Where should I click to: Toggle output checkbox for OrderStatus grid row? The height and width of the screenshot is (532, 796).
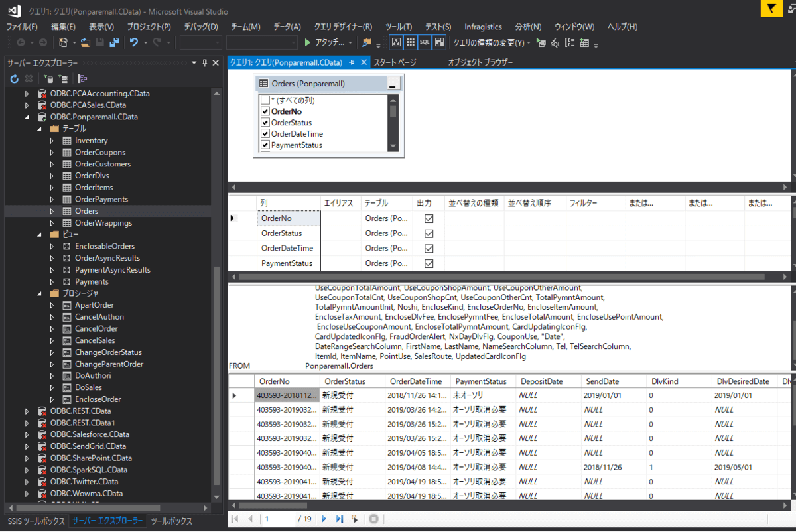coord(429,233)
